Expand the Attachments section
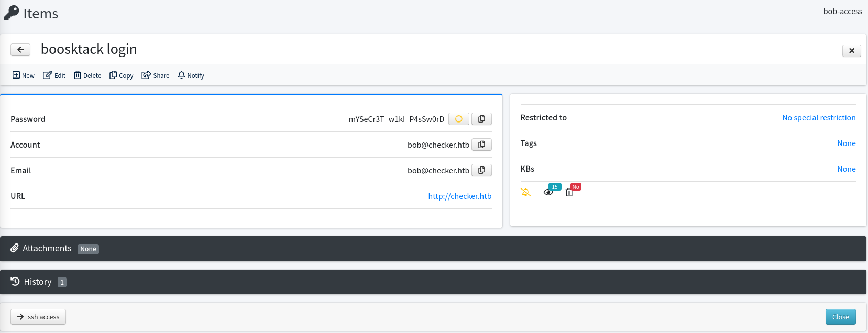 (x=433, y=249)
